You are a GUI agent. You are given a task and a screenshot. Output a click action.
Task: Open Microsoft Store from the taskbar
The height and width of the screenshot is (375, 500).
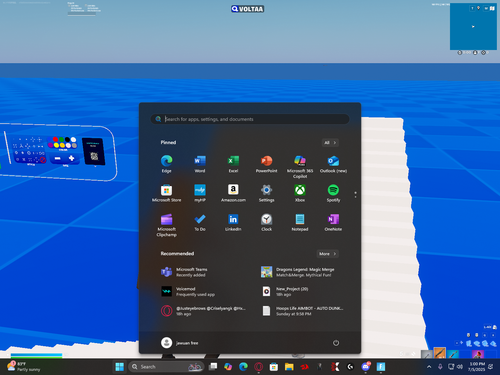click(x=274, y=367)
